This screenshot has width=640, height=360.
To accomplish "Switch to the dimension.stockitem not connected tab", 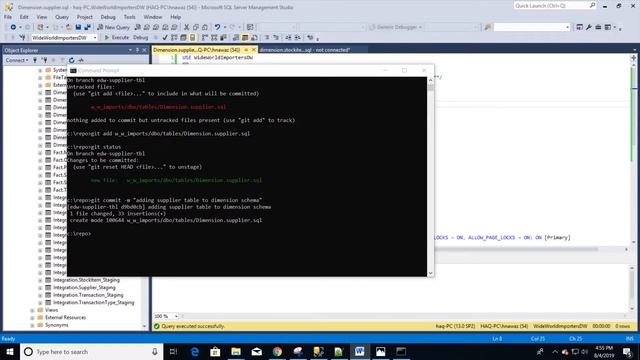I will tap(305, 50).
